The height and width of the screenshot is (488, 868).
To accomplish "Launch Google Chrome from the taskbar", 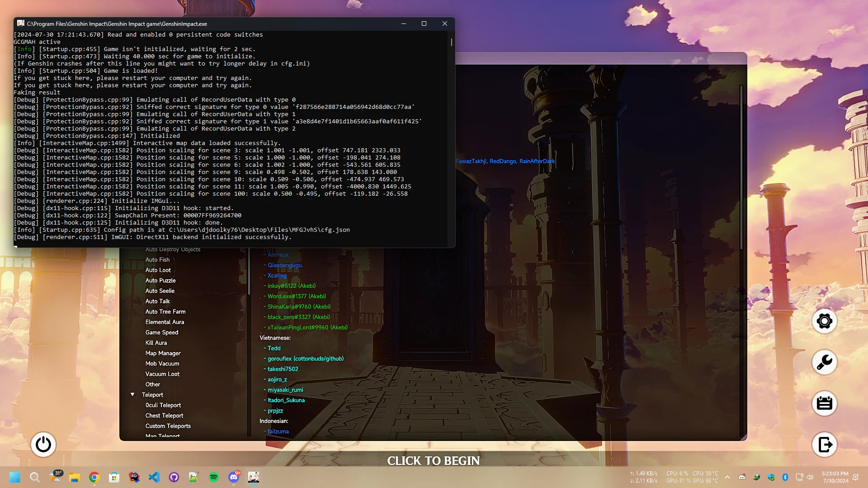I will [x=94, y=477].
